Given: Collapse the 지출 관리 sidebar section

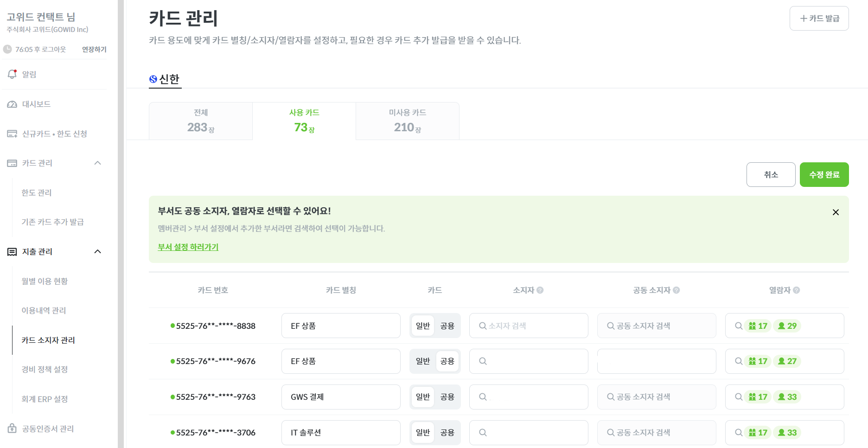Looking at the screenshot, I should 97,252.
